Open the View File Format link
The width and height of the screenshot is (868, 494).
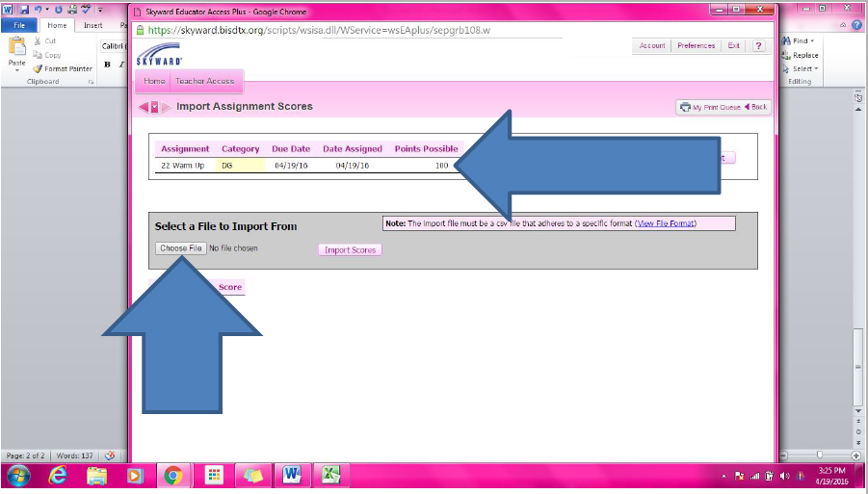click(666, 223)
